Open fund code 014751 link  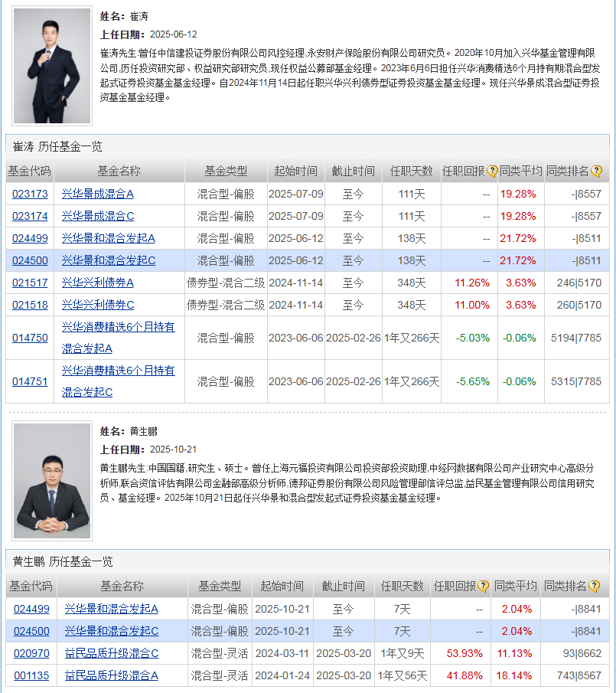click(30, 381)
